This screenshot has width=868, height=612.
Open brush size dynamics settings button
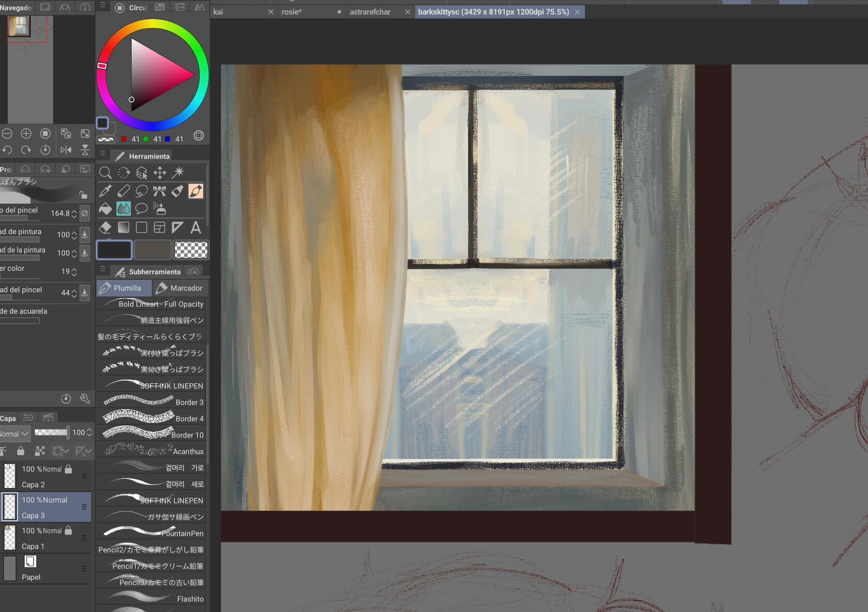(x=85, y=213)
